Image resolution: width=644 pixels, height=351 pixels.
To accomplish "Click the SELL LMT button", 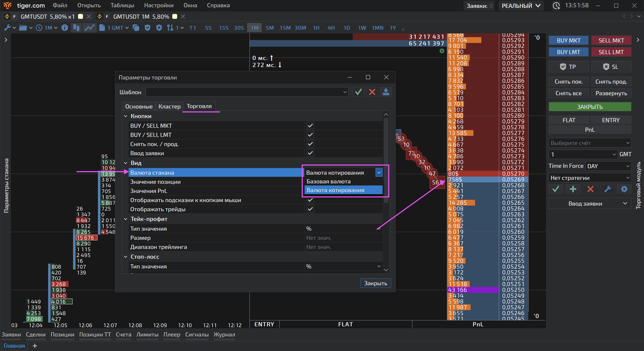I will 611,52.
